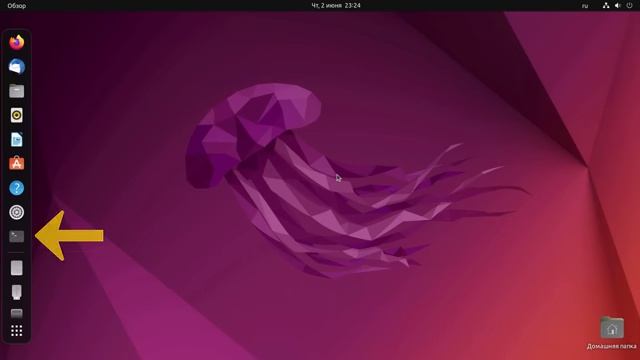Open the Help question mark icon

17,188
